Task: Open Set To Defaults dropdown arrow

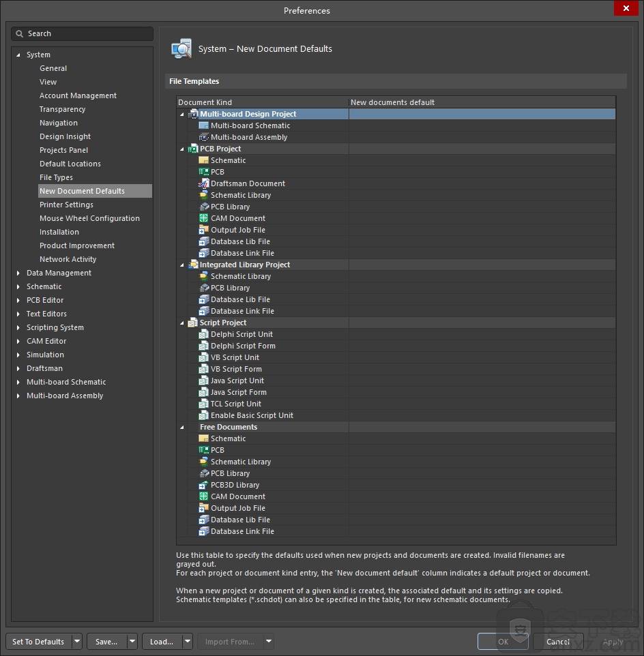Action: (77, 642)
